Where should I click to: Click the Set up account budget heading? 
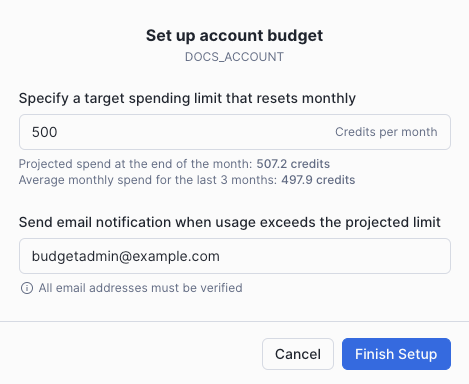pos(234,36)
